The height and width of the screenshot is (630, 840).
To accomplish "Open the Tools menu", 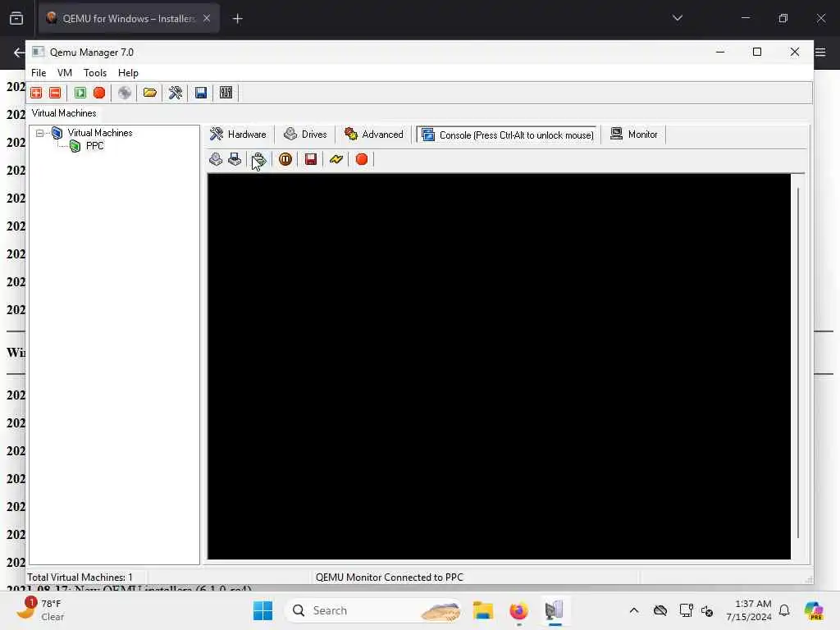I will pyautogui.click(x=95, y=73).
